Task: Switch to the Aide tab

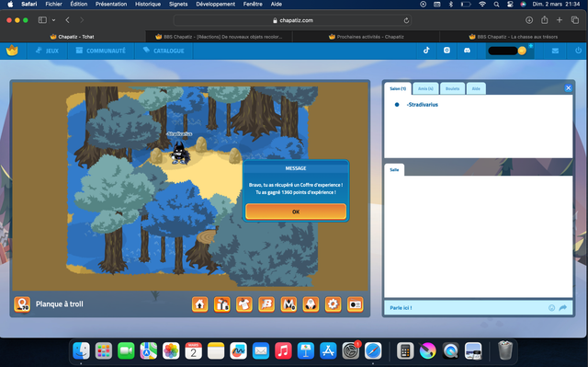Action: 476,88
